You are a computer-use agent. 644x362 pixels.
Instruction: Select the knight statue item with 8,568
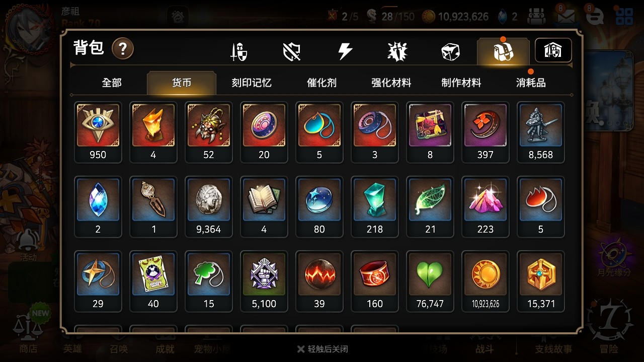point(541,132)
